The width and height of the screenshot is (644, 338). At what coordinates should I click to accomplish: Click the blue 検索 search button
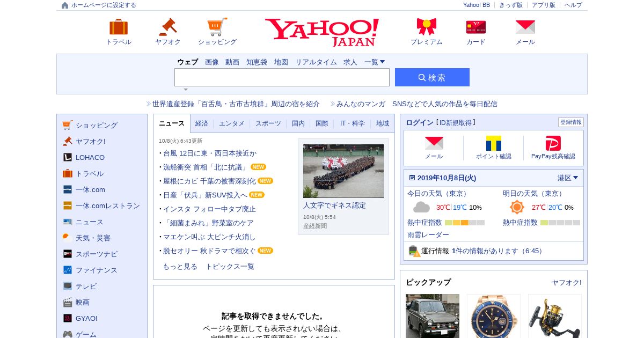point(432,77)
